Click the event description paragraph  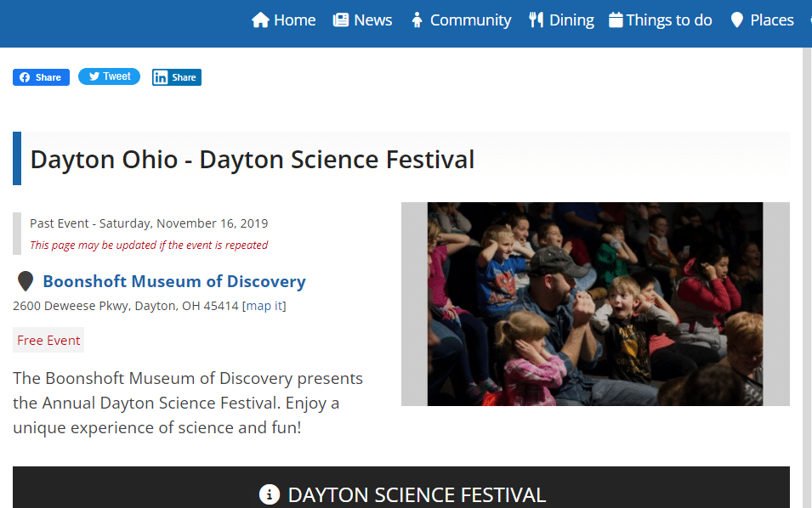(x=188, y=403)
